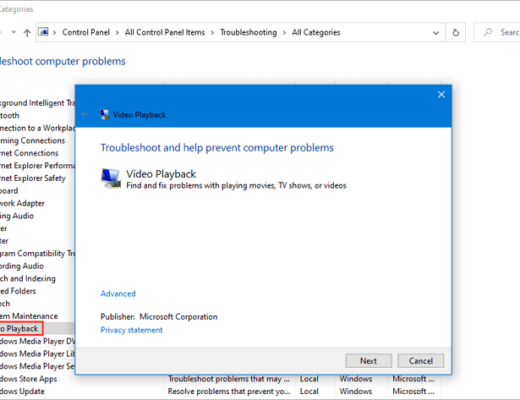This screenshot has height=400, width=520.
Task: Click the large Video Playback monitor icon
Action: (x=111, y=178)
